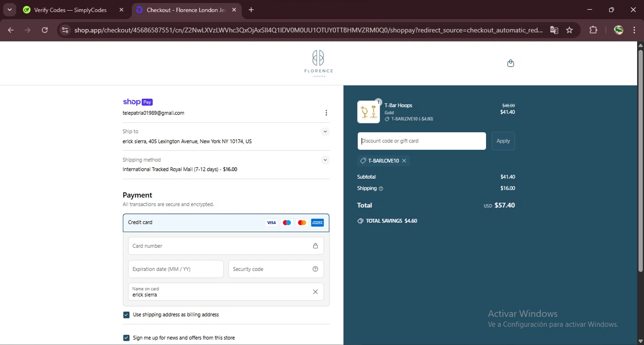This screenshot has width=644, height=345.
Task: Click the Mastercard icon
Action: (x=302, y=223)
